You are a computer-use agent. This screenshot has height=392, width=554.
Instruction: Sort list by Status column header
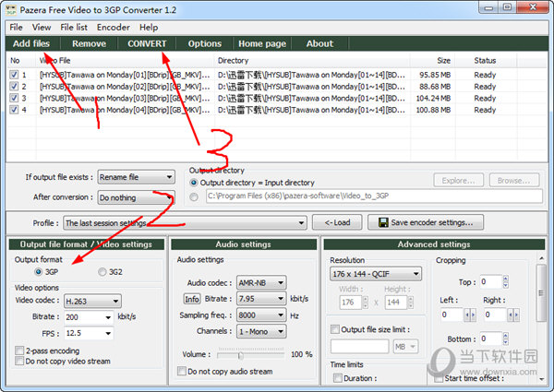[x=486, y=60]
